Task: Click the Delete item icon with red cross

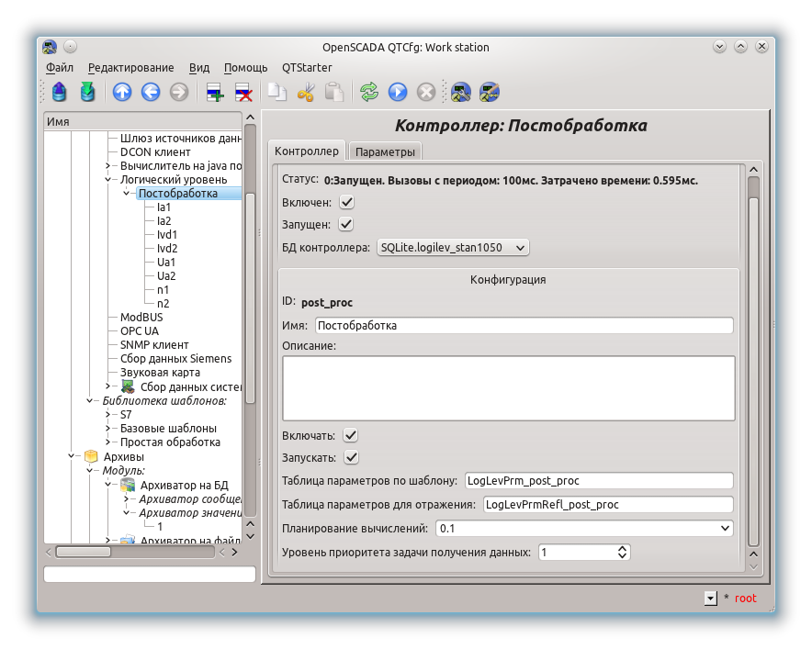Action: click(x=243, y=92)
